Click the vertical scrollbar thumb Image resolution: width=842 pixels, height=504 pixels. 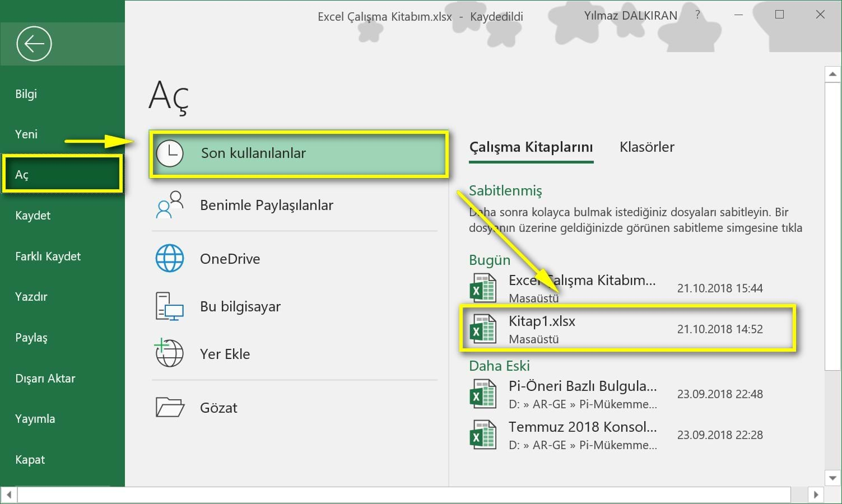pyautogui.click(x=832, y=226)
